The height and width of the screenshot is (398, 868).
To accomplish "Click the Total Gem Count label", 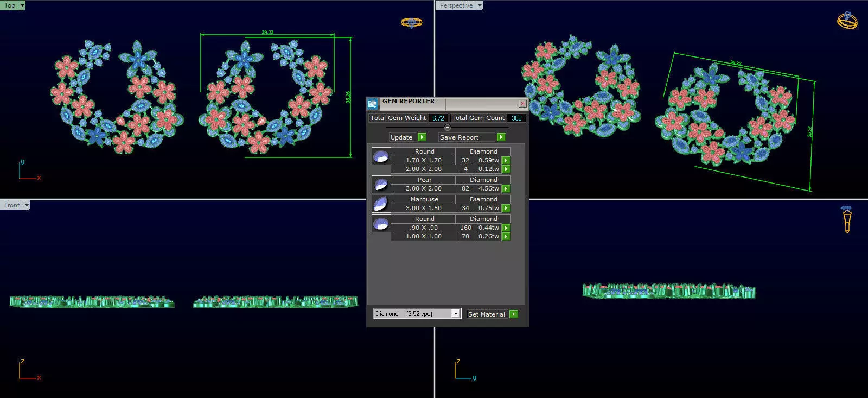I will (478, 118).
